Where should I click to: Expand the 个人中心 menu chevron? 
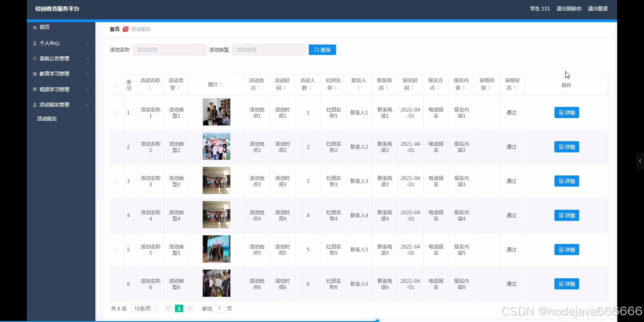87,43
